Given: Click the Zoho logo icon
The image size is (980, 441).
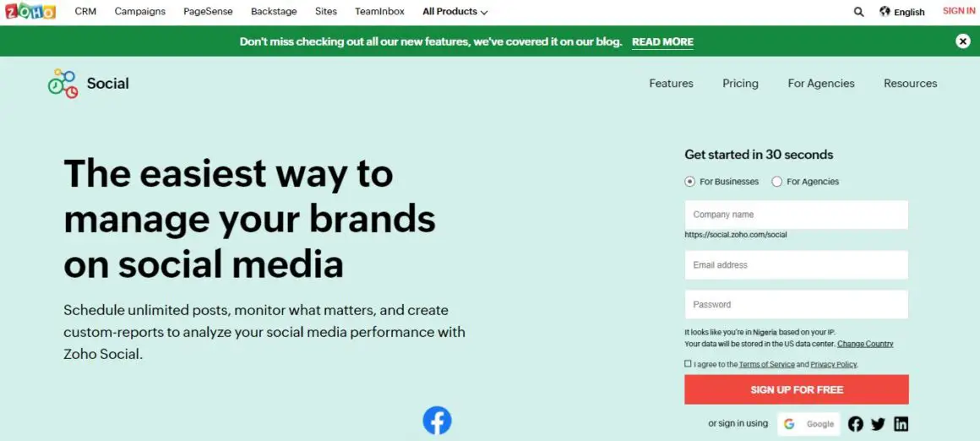Looking at the screenshot, I should (x=30, y=11).
